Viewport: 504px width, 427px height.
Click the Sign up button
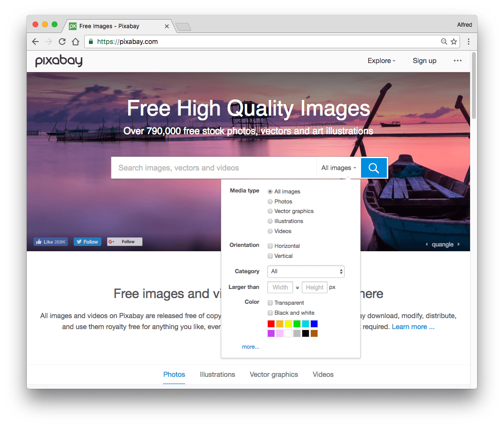click(x=424, y=61)
